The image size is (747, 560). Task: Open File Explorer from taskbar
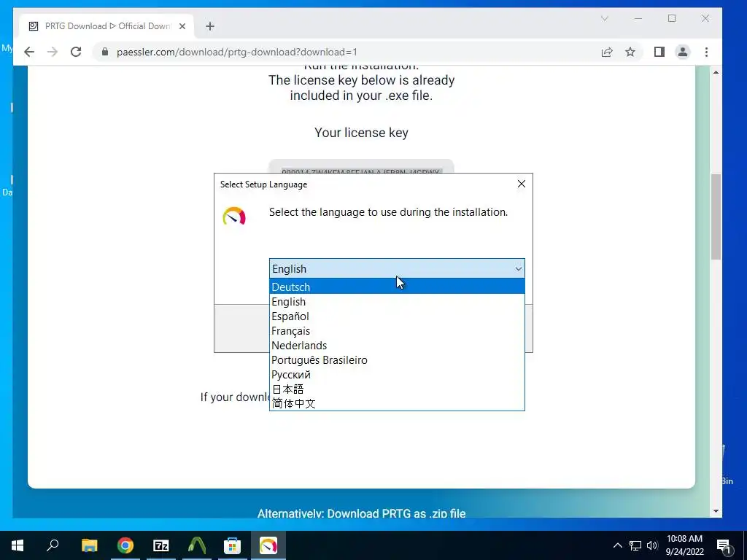(89, 545)
